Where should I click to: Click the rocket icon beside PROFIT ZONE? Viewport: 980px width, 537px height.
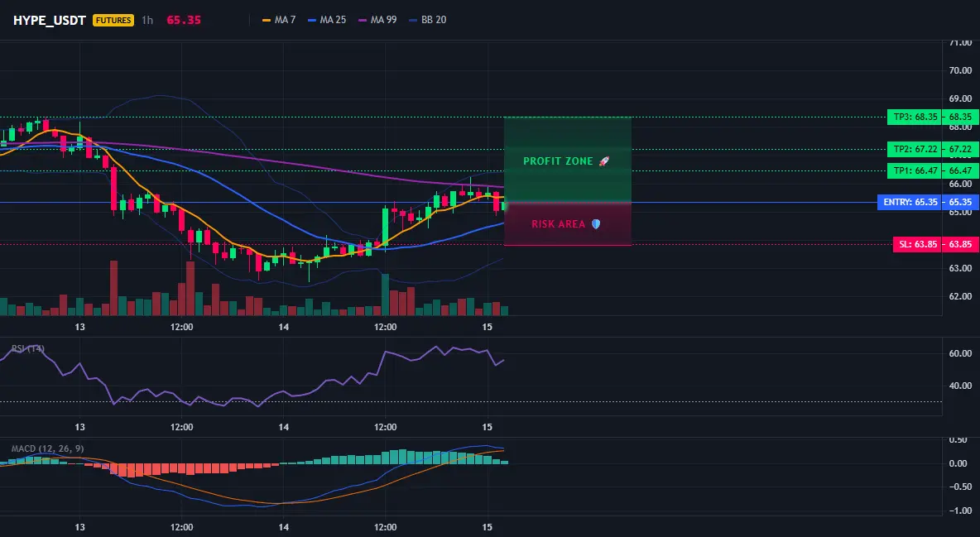click(x=603, y=161)
